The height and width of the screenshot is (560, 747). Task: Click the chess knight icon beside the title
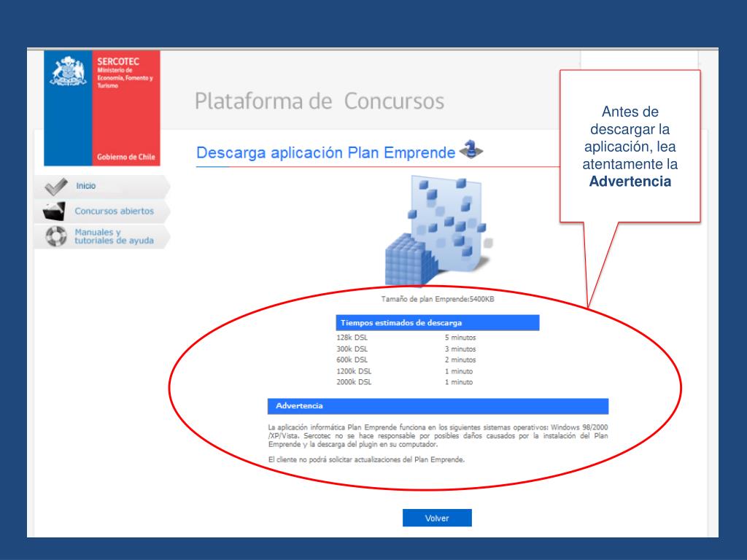tap(471, 149)
